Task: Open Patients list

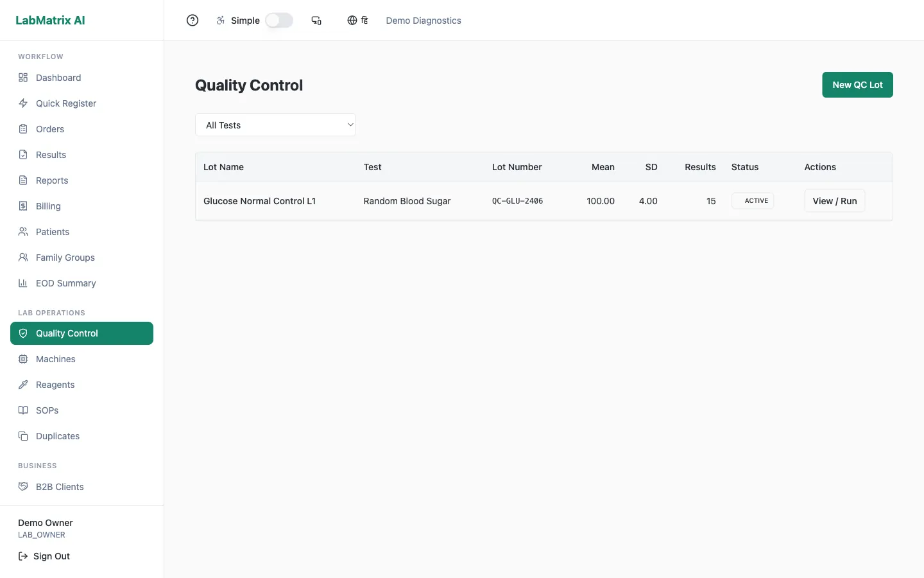Action: (81, 232)
